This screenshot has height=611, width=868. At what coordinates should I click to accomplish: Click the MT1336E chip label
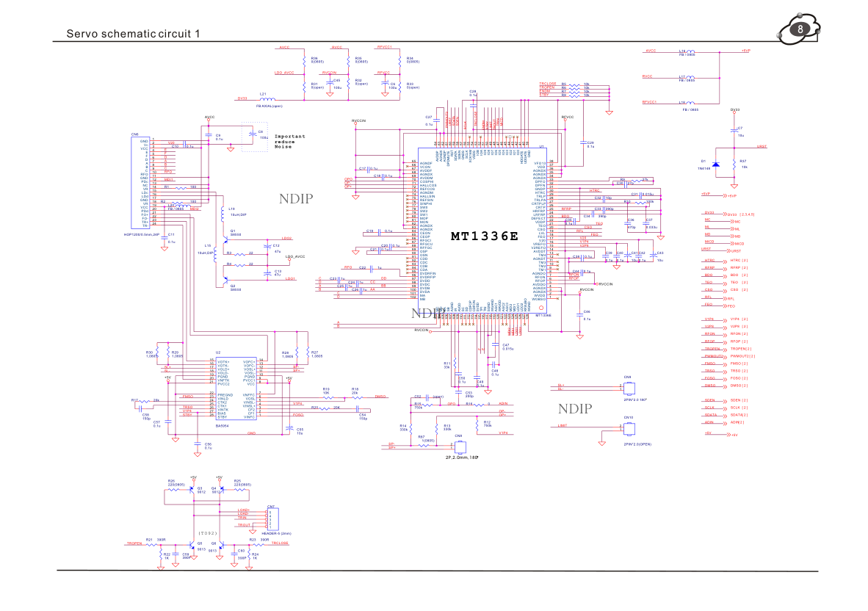click(x=484, y=236)
